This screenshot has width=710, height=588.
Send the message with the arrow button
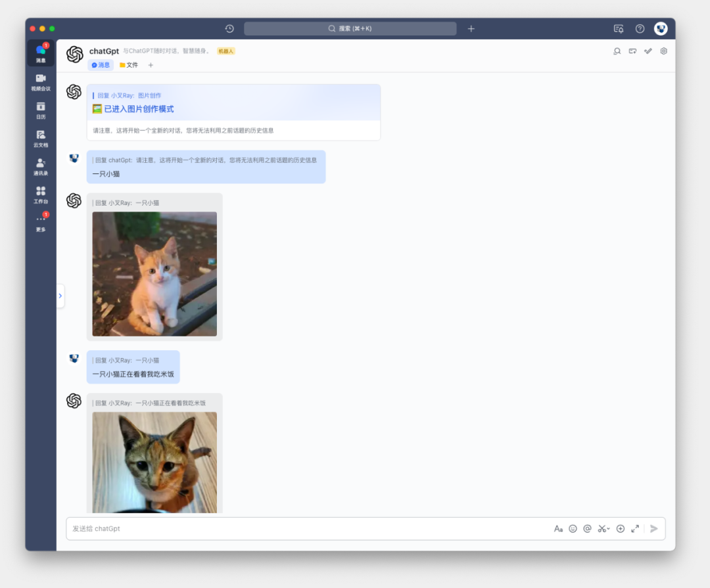[654, 529]
